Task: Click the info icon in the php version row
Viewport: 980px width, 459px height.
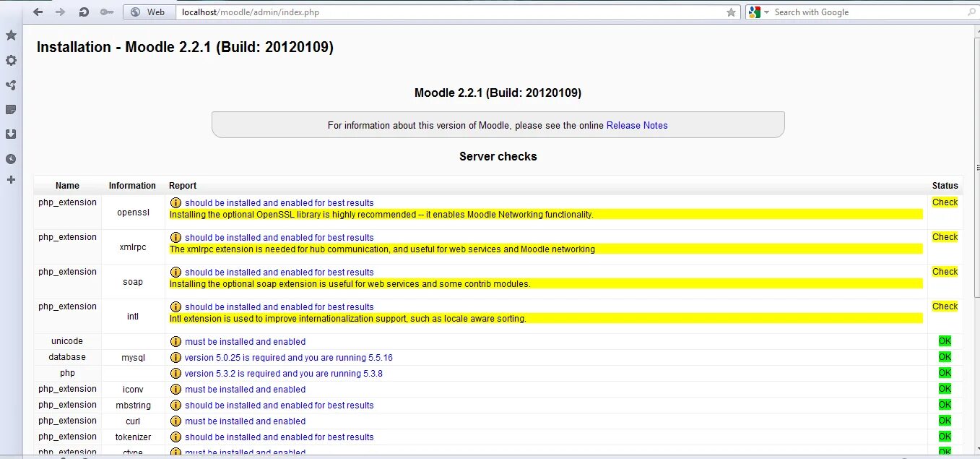Action: (175, 374)
